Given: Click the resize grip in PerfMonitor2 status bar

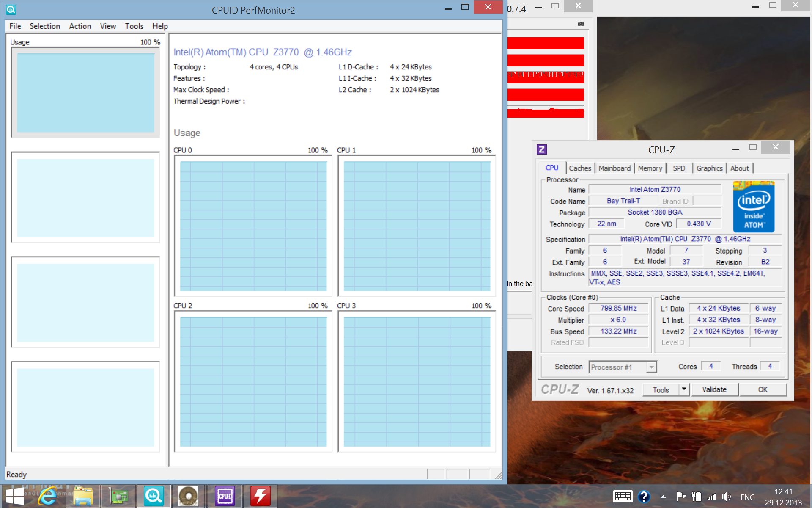Looking at the screenshot, I should 498,476.
